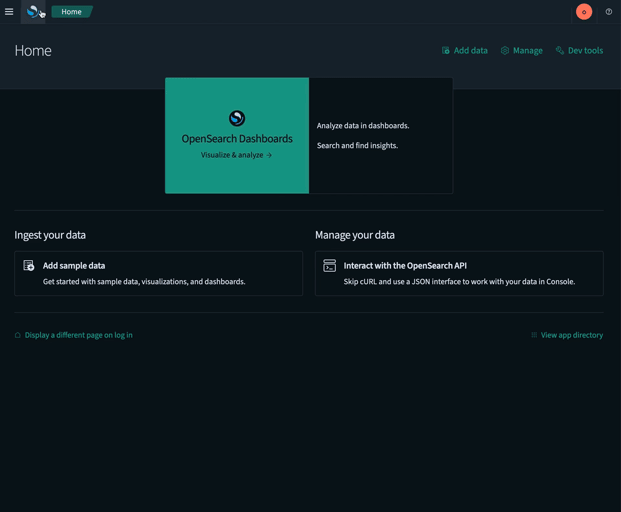Click the Add data link
The height and width of the screenshot is (512, 621).
pos(465,51)
